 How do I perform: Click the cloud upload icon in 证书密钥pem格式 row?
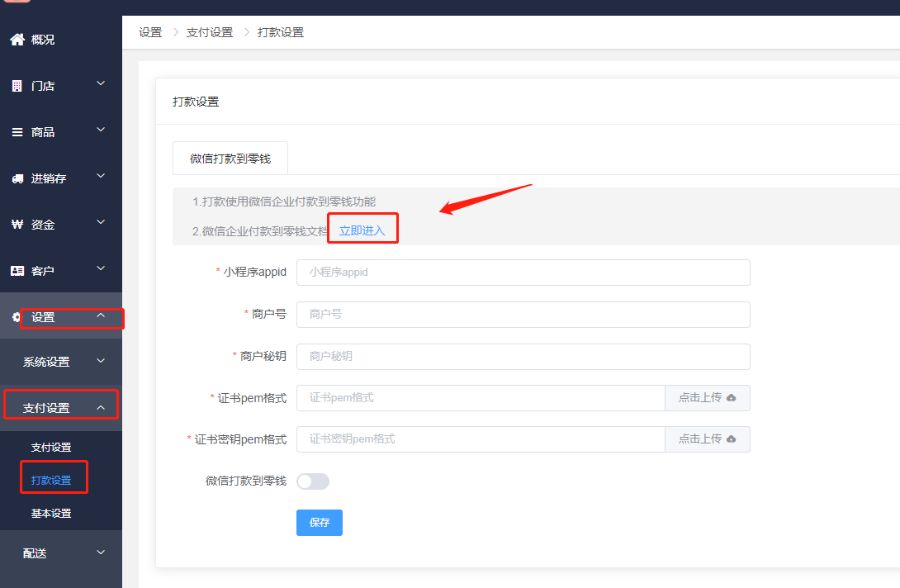pyautogui.click(x=731, y=439)
